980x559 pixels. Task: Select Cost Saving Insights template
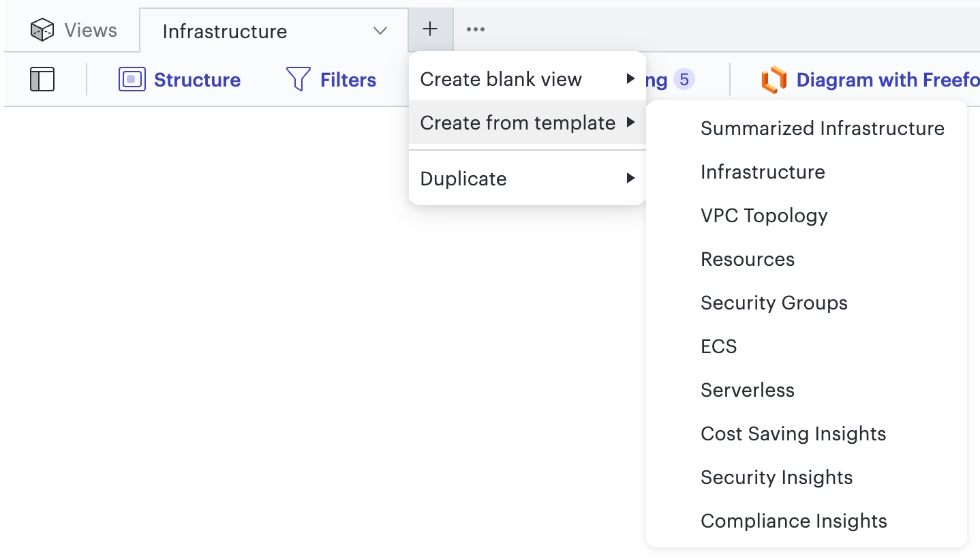(x=806, y=434)
